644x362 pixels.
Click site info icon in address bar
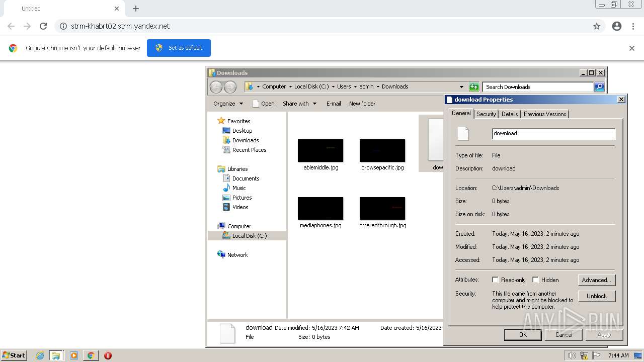[x=63, y=26]
